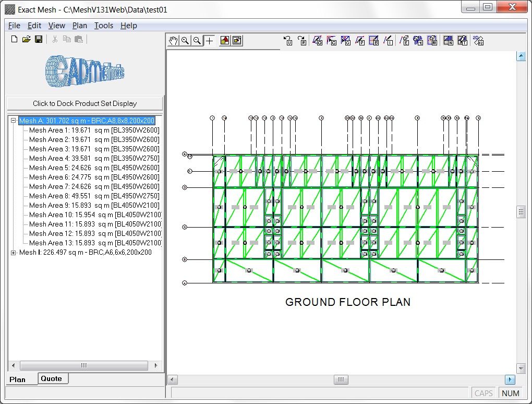Click the red and yellow shapes toolbar icon
This screenshot has height=404, width=532.
[x=225, y=41]
